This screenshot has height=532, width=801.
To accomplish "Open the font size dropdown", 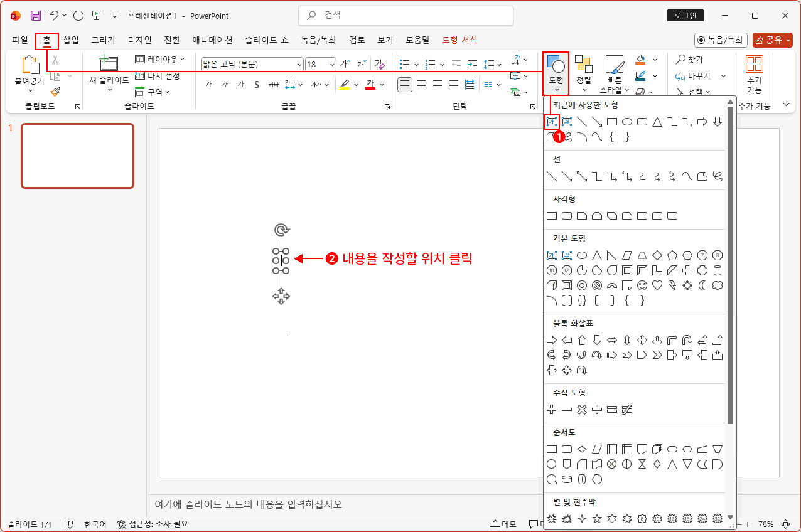I will [x=333, y=63].
